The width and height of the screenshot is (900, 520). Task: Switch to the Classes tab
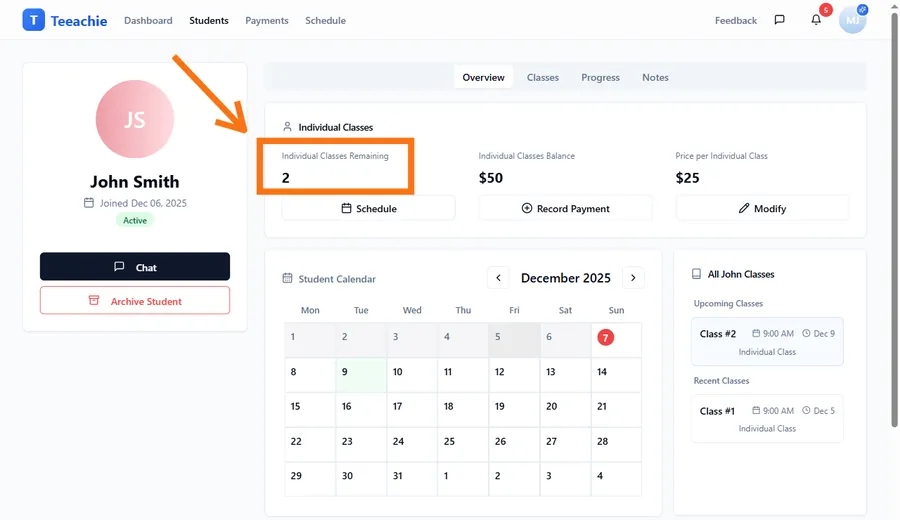tap(543, 77)
